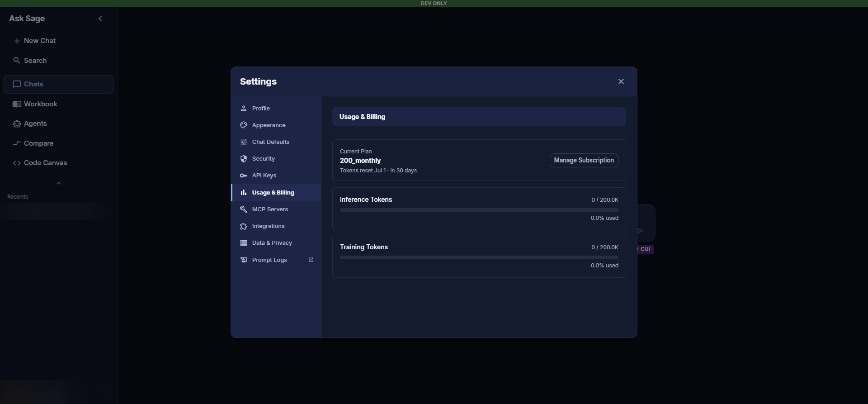Click the Search magnifier icon in sidebar

17,60
